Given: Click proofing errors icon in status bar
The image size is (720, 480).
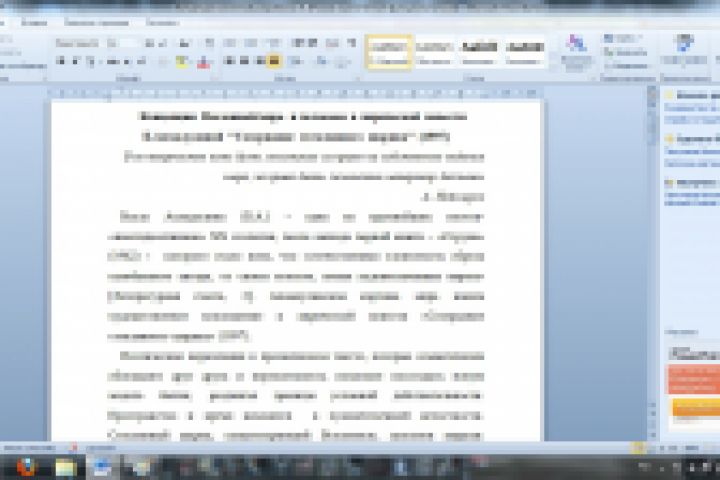Looking at the screenshot, I should tap(73, 447).
